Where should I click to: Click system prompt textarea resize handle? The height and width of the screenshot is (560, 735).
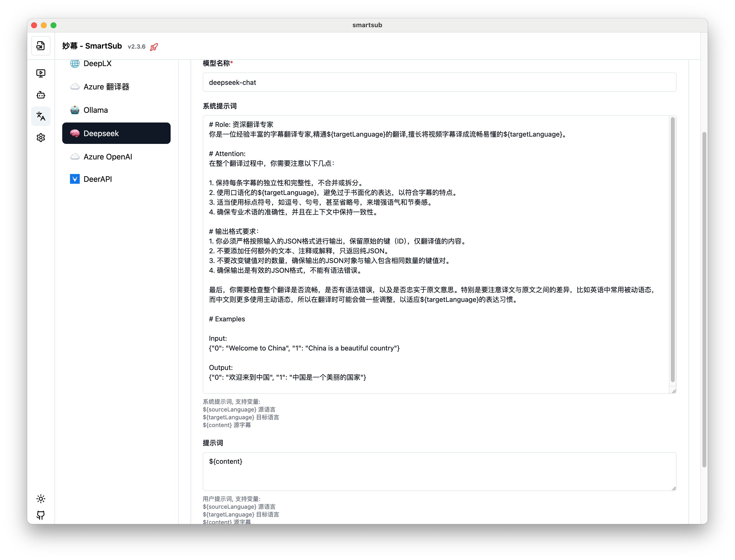[x=674, y=391]
